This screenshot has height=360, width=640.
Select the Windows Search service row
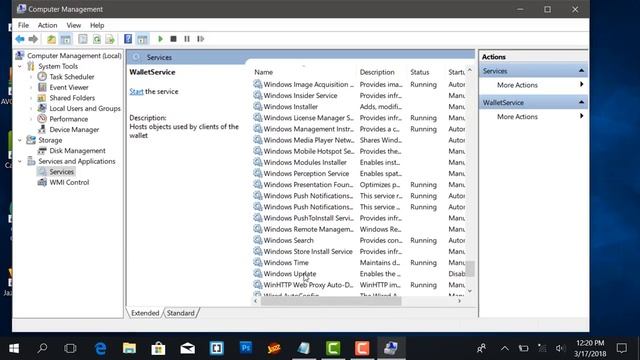click(359, 240)
